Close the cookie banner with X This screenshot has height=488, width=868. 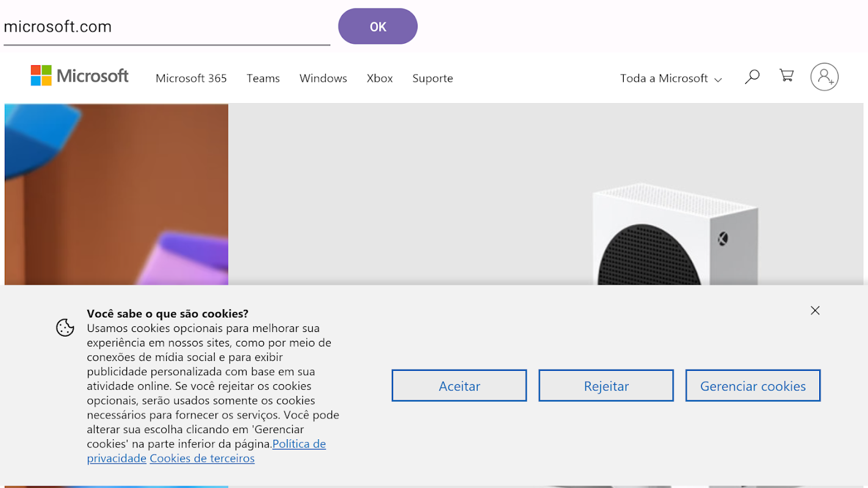coord(815,310)
